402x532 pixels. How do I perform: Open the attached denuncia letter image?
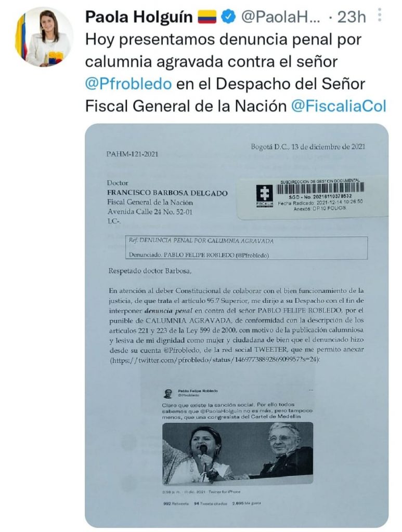(237, 325)
